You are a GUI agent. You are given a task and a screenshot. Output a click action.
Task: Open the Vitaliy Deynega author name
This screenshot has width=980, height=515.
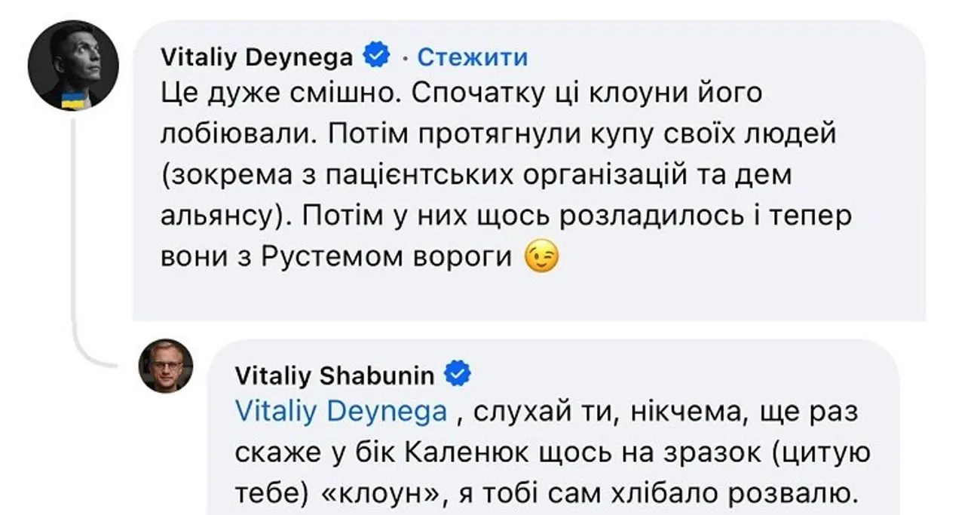click(256, 57)
